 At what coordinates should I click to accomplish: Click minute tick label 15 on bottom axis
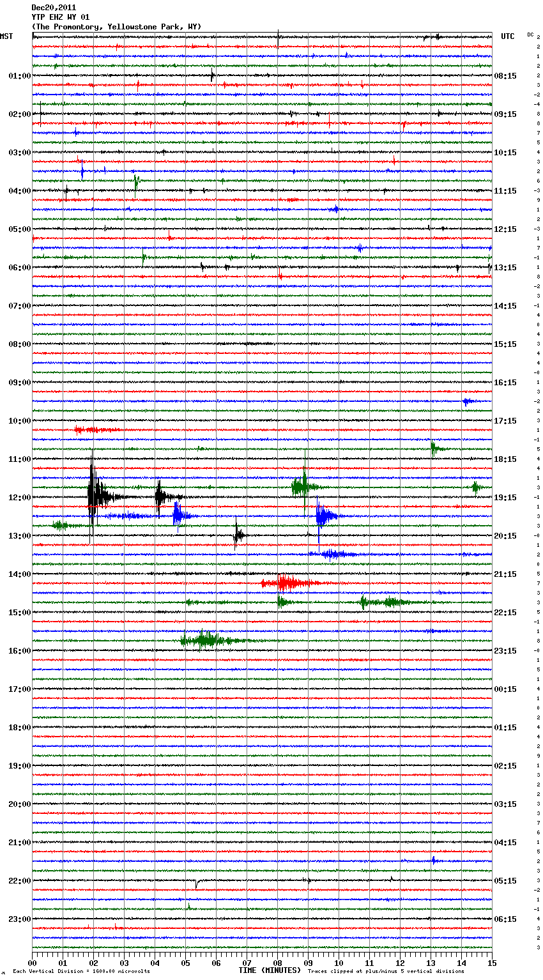click(492, 963)
